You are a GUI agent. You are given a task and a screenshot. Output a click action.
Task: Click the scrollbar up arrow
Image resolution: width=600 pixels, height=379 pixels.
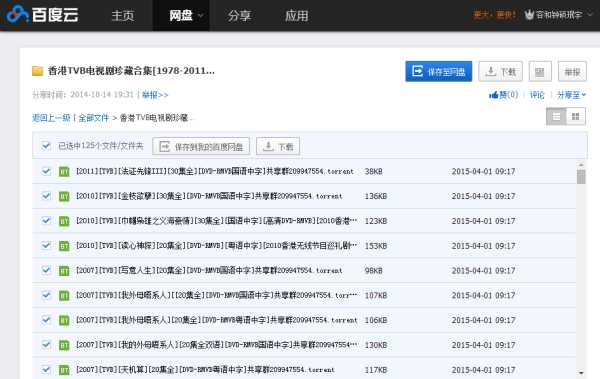coord(581,165)
